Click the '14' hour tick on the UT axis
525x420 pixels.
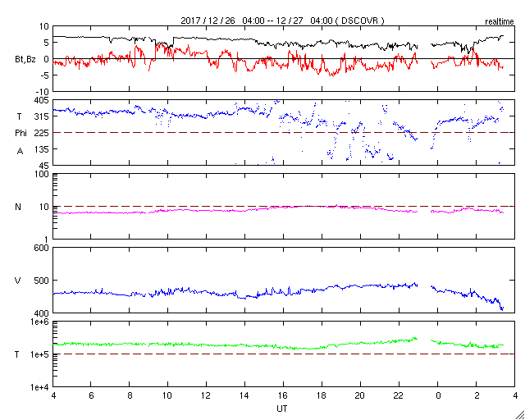point(244,395)
